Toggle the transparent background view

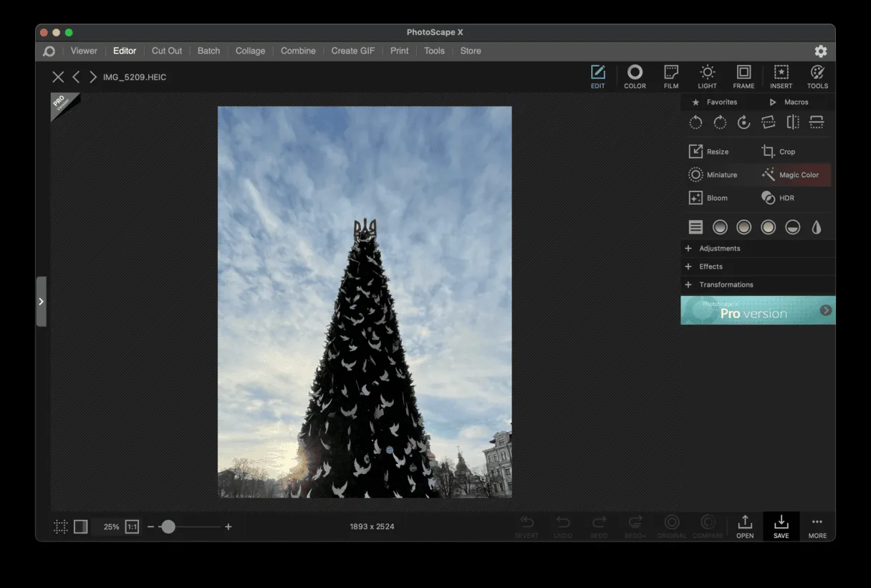point(81,526)
